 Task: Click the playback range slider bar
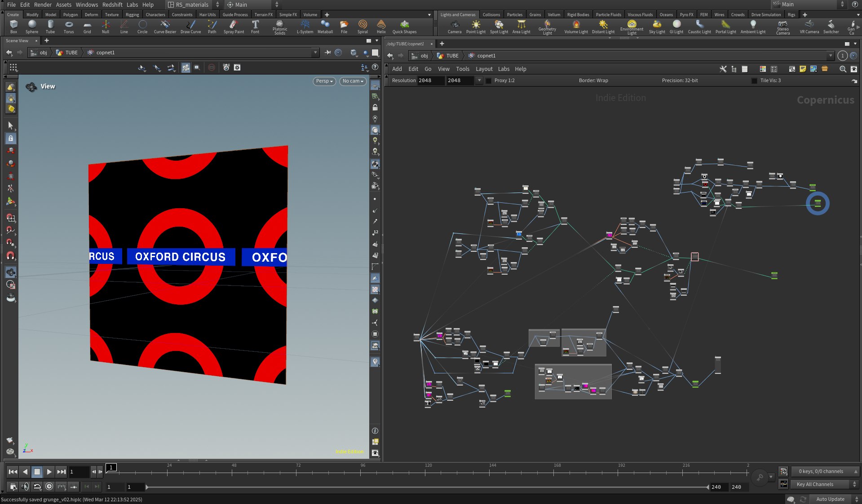pyautogui.click(x=427, y=487)
